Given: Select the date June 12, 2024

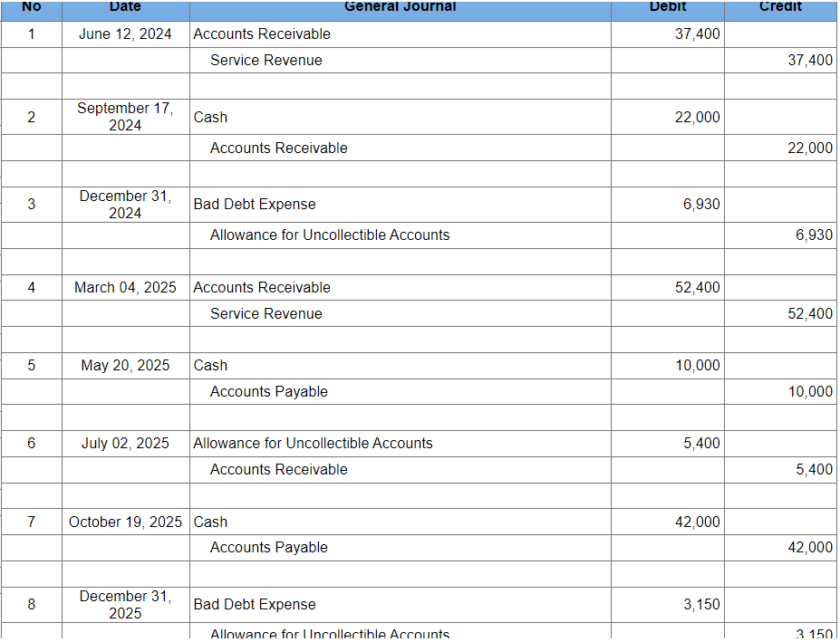Looking at the screenshot, I should [124, 34].
